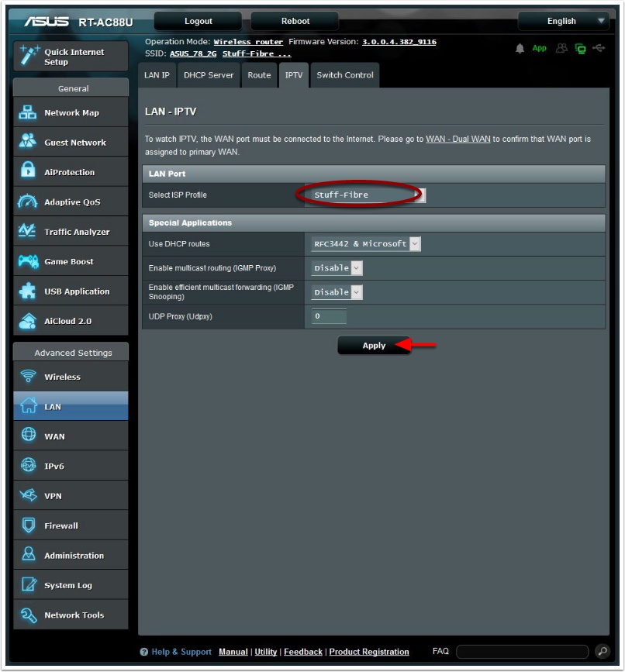Screen dimensions: 625x672
Task: Click the firmware version 3.0.0.4.382_9116 link
Action: point(399,42)
